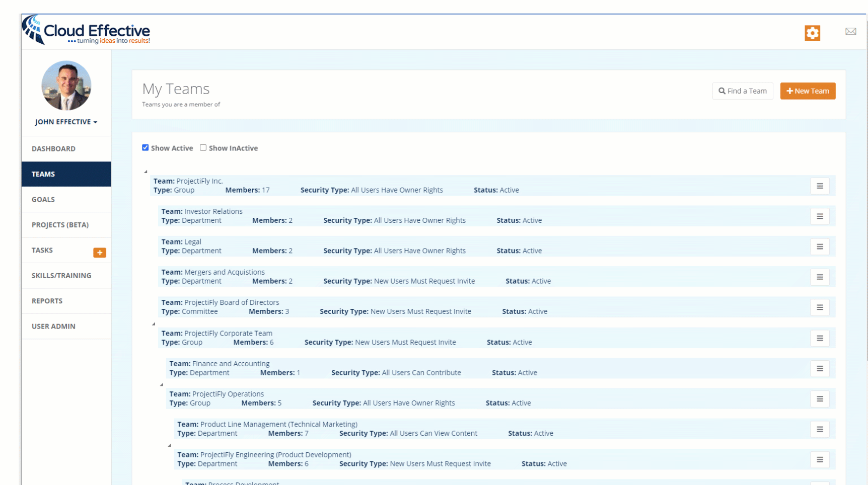This screenshot has width=868, height=485.
Task: Click the New Team button
Action: point(808,91)
